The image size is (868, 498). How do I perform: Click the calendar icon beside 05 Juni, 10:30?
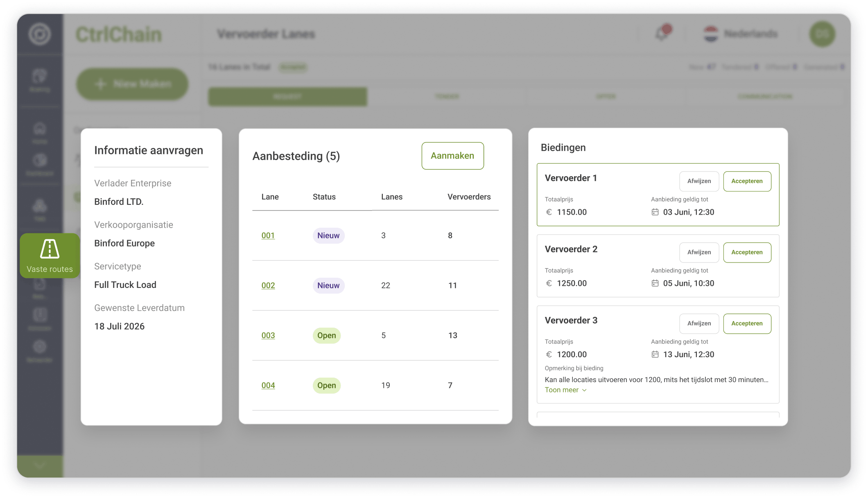click(655, 283)
